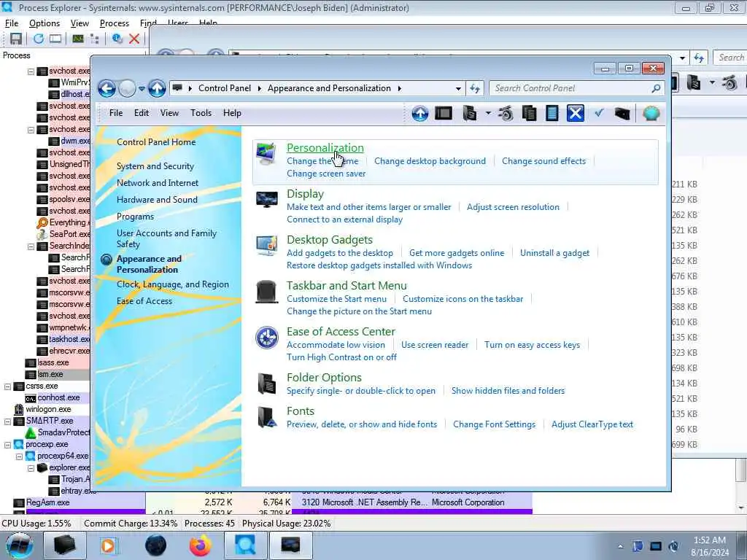Screen dimensions: 747x560
Task: Collapse the SMARTP.exe tree node
Action: point(7,421)
